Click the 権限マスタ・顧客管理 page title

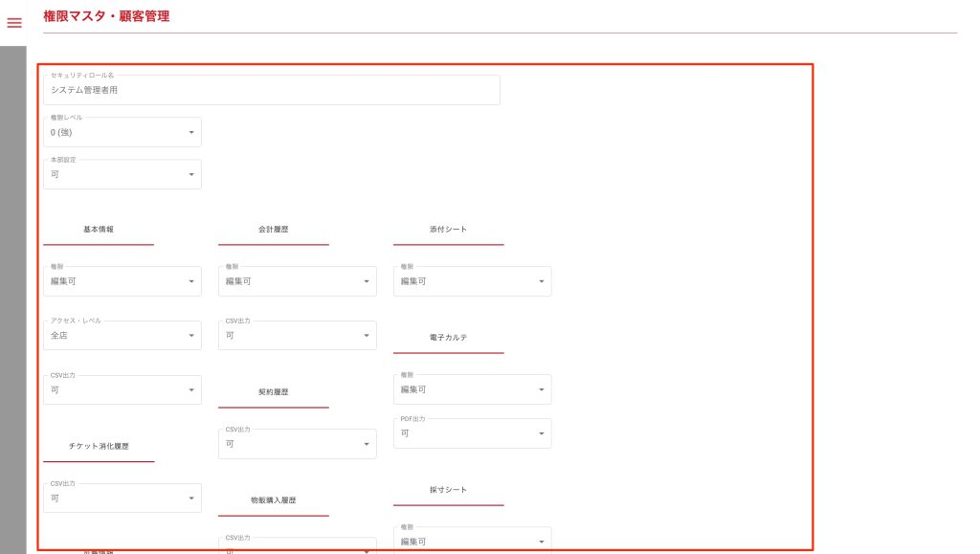coord(107,16)
